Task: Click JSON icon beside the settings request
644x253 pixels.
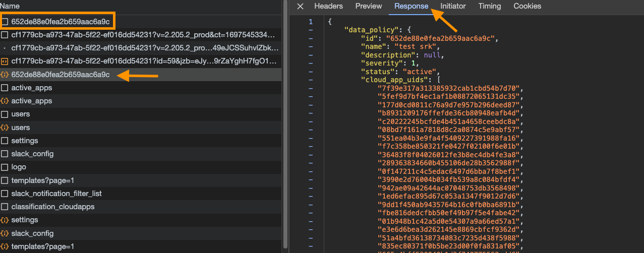Action: click(5, 220)
